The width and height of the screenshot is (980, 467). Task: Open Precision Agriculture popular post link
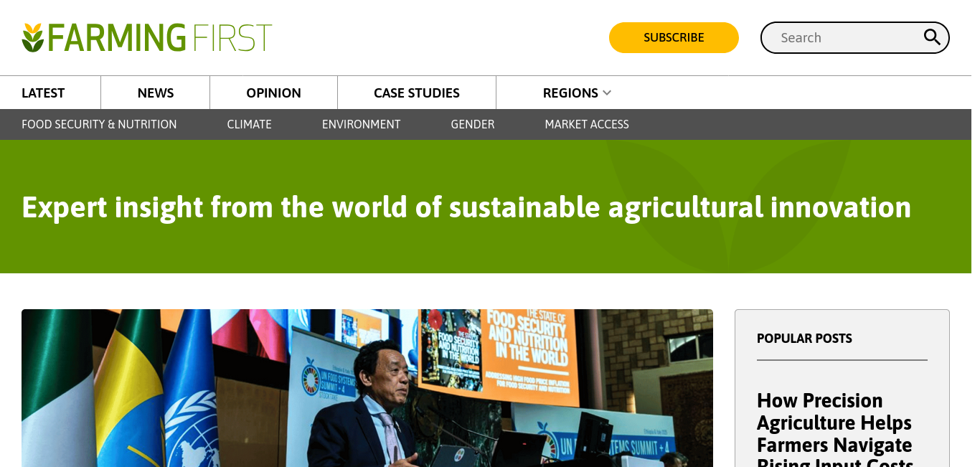click(x=834, y=428)
